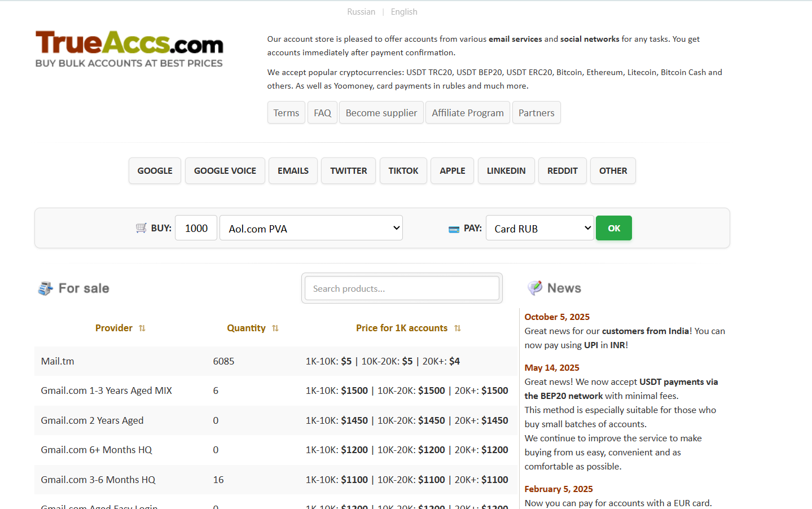Switch language to Russian
Image resolution: width=812 pixels, height=509 pixels.
[x=361, y=12]
